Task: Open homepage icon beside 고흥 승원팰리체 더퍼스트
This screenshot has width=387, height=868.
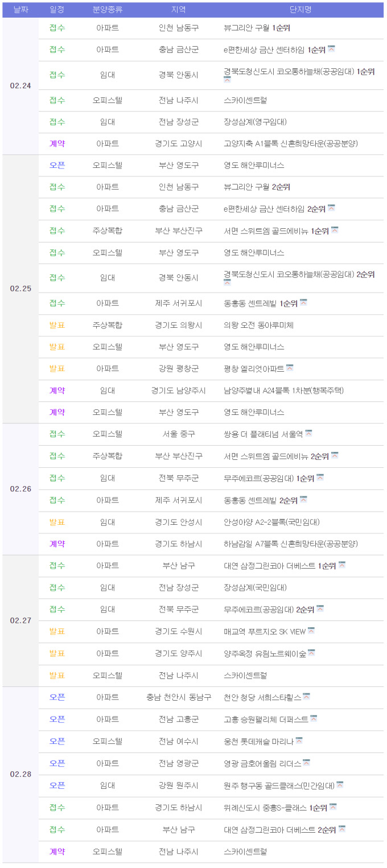Action: click(314, 718)
